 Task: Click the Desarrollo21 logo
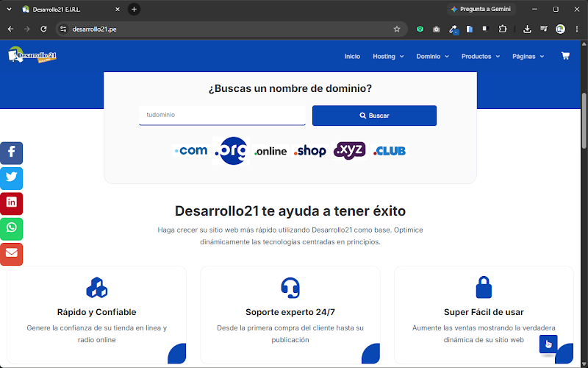click(x=32, y=54)
